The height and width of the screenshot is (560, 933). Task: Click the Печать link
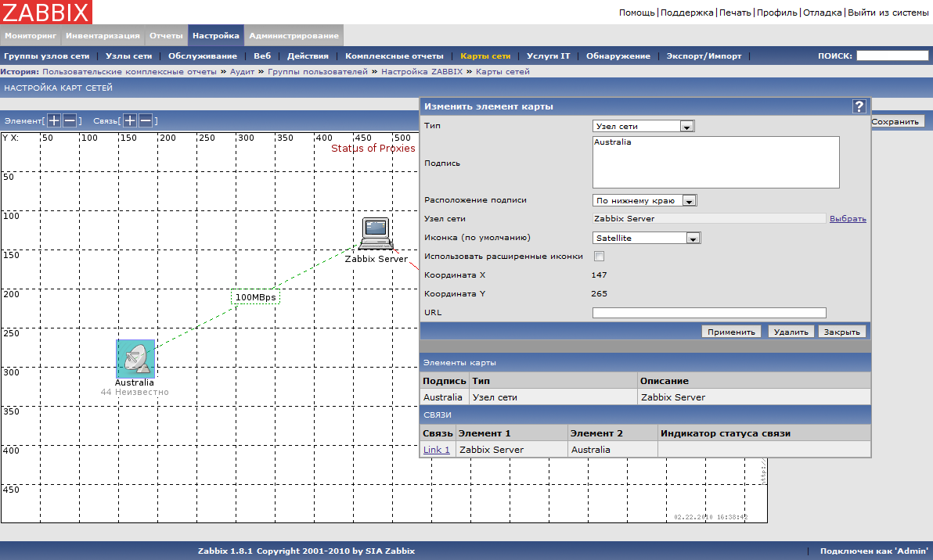coord(735,13)
